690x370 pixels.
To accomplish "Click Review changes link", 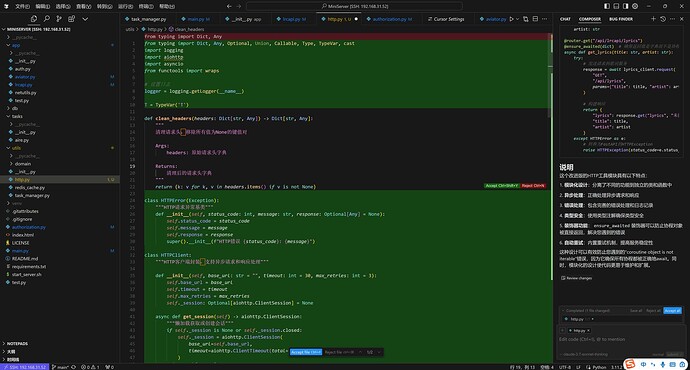I will point(576,278).
